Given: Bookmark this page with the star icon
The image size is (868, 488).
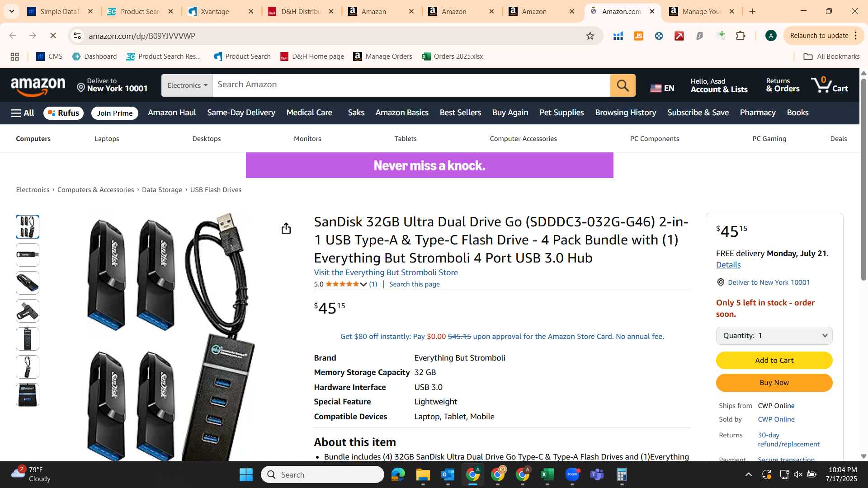Looking at the screenshot, I should pos(590,36).
